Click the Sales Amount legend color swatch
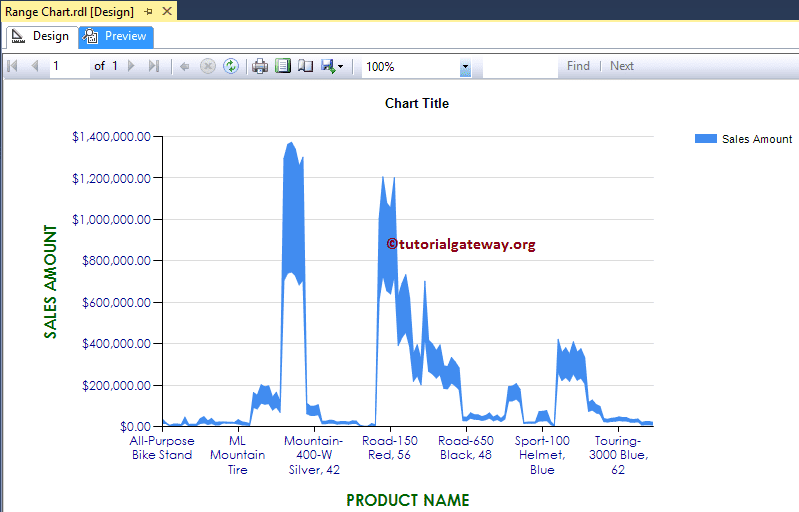 click(x=706, y=139)
